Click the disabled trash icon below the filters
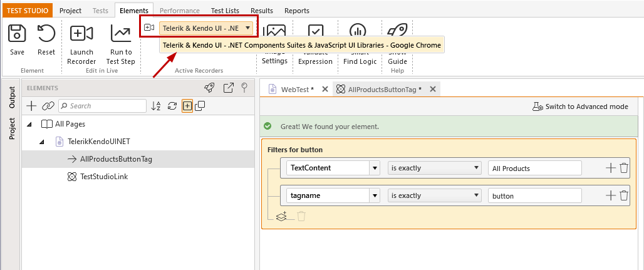This screenshot has width=644, height=270. [x=301, y=216]
